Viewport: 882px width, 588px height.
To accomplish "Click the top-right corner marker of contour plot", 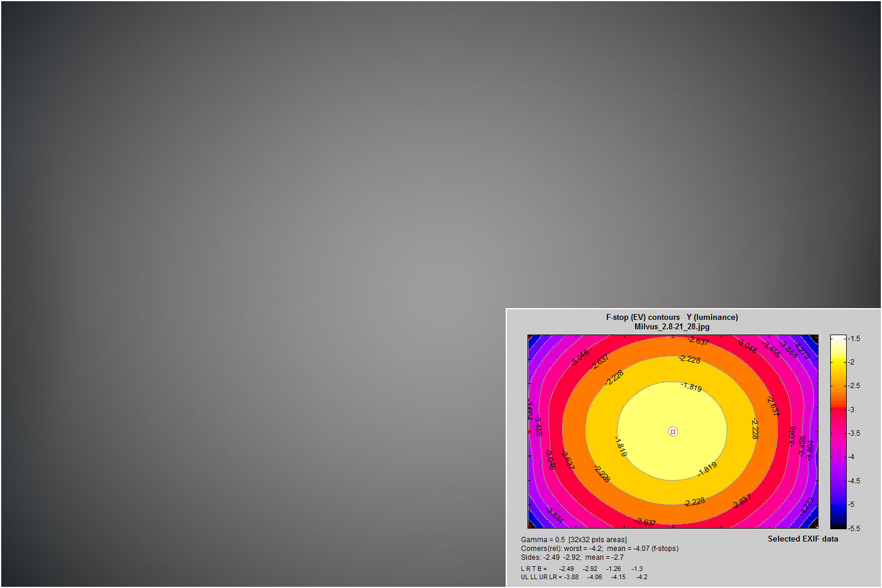I will 816,338.
